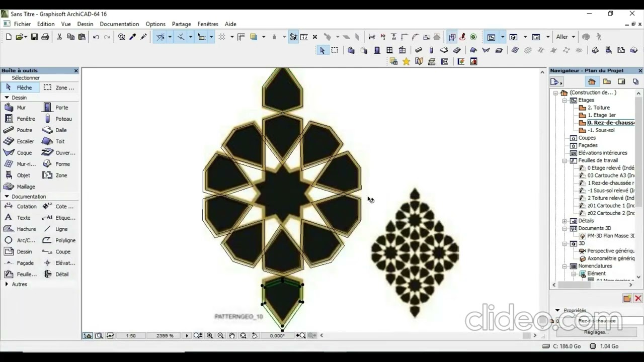The width and height of the screenshot is (644, 362).
Task: Toggle the suspend groups button
Action: (452, 37)
